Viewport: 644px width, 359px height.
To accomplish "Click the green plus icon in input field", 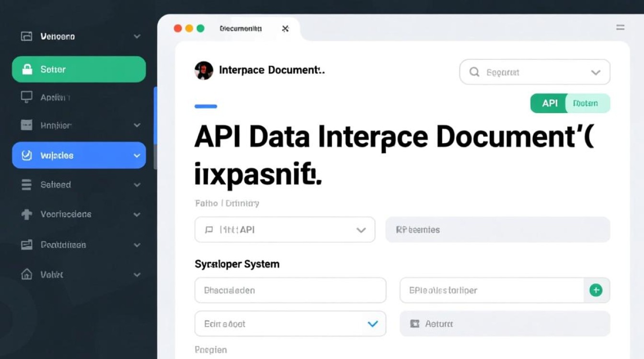I will pyautogui.click(x=596, y=290).
